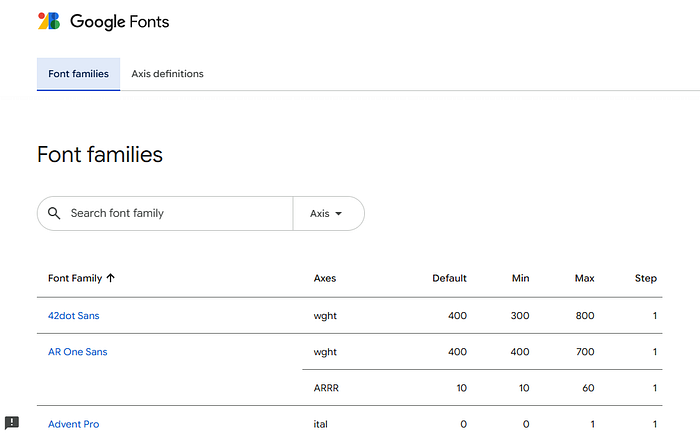Click the Axes column header

[325, 278]
